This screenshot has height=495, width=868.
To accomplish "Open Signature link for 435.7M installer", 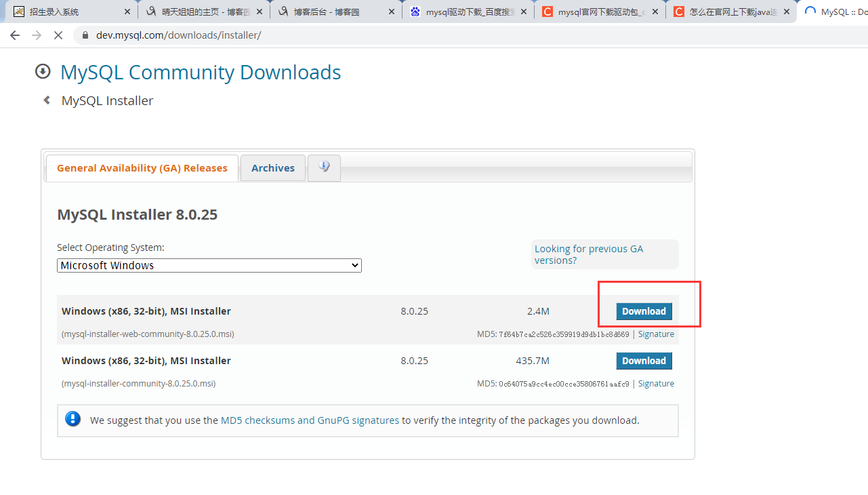I will click(x=656, y=384).
